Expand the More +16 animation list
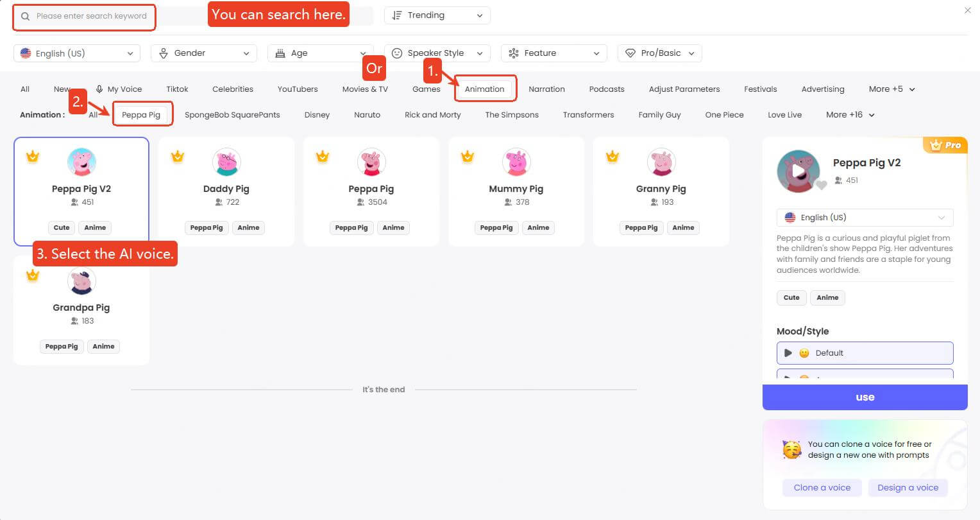Image resolution: width=980 pixels, height=520 pixels. (850, 115)
